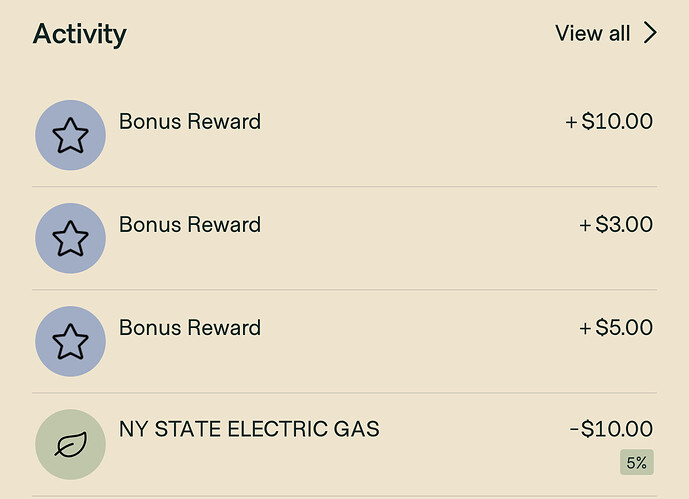The height and width of the screenshot is (499, 689).
Task: Click the +$3.00 reward amount
Action: [x=616, y=224]
